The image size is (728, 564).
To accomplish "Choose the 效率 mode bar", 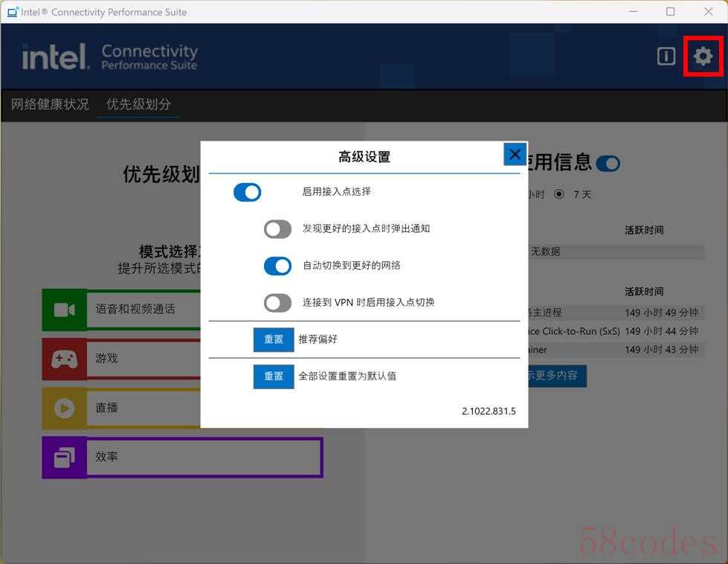I will [x=204, y=457].
